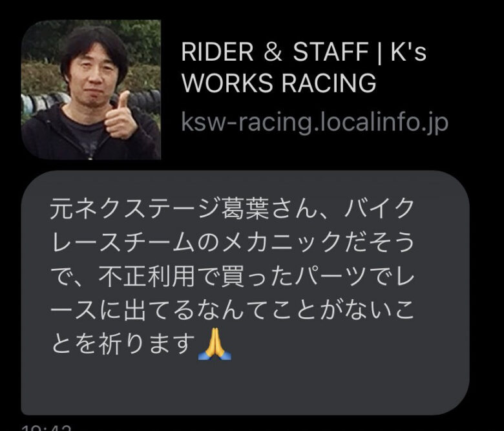This screenshot has width=504, height=431.
Task: Open the link preview thumbnail photo
Action: pyautogui.click(x=91, y=90)
